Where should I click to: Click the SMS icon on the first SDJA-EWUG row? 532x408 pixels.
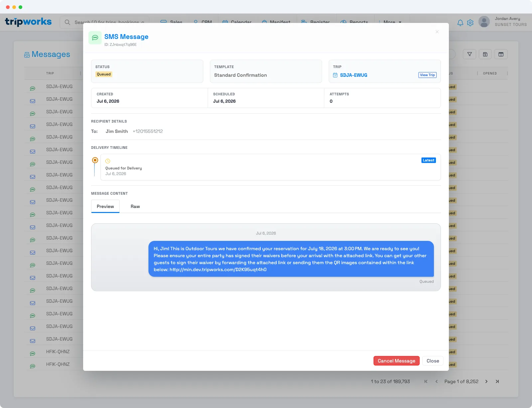click(x=33, y=88)
